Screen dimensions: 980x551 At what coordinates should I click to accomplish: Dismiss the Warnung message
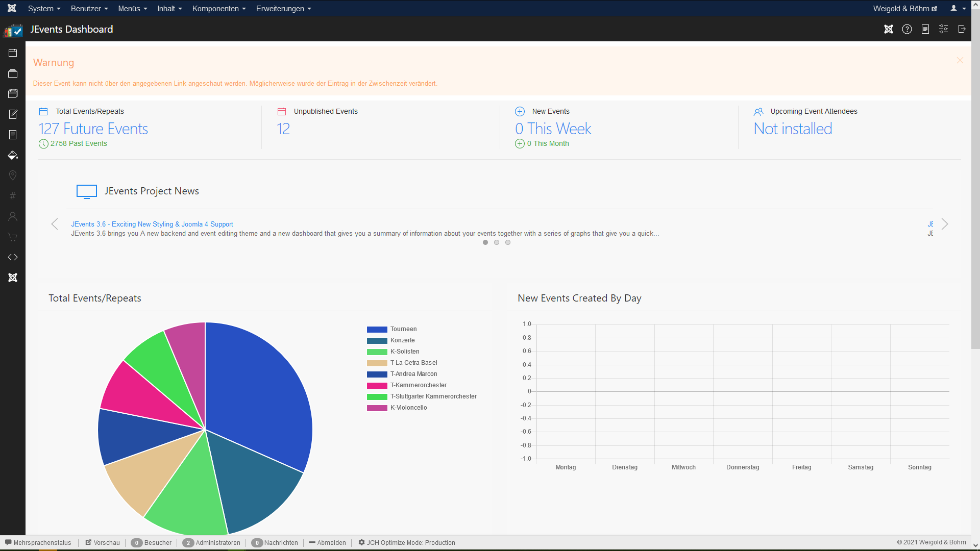[x=960, y=60]
